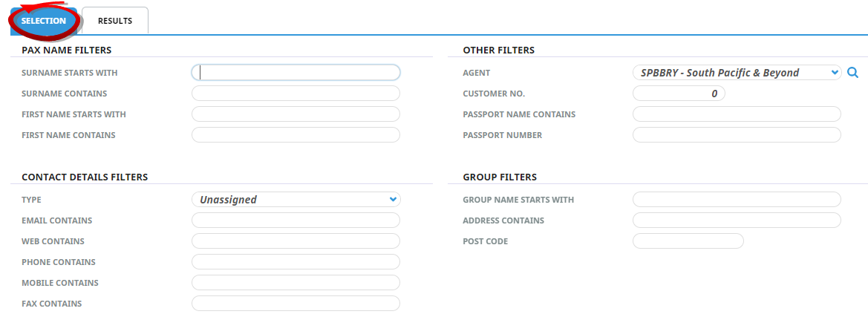Screen dimensions: 868x317
Task: Click the Surname Starts With field
Action: point(296,73)
